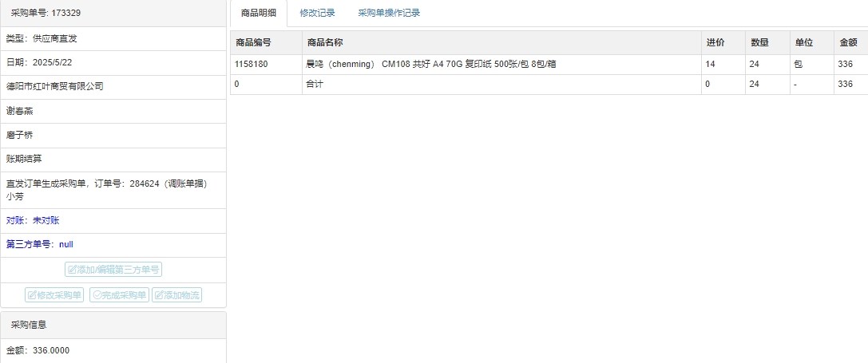This screenshot has height=363, width=868.
Task: Click the 第三方单号：null row
Action: click(x=113, y=245)
